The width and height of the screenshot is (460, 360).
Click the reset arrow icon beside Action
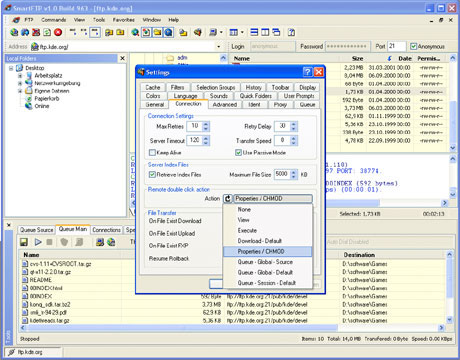click(x=228, y=199)
